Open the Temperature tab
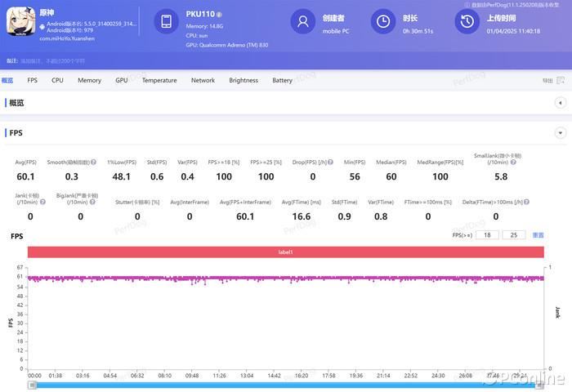 159,80
